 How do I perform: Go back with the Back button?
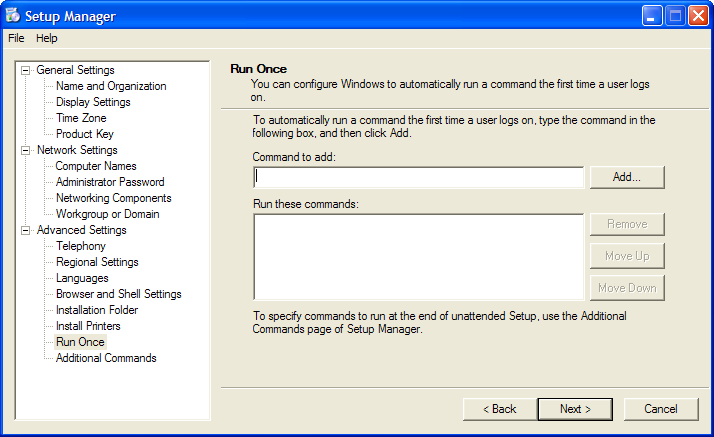(x=500, y=409)
